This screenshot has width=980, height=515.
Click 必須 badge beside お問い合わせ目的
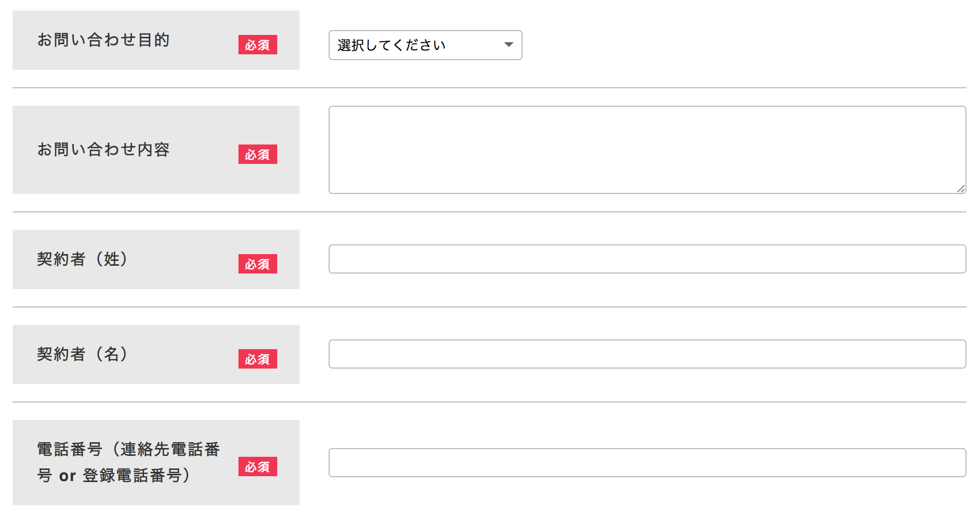tap(257, 45)
